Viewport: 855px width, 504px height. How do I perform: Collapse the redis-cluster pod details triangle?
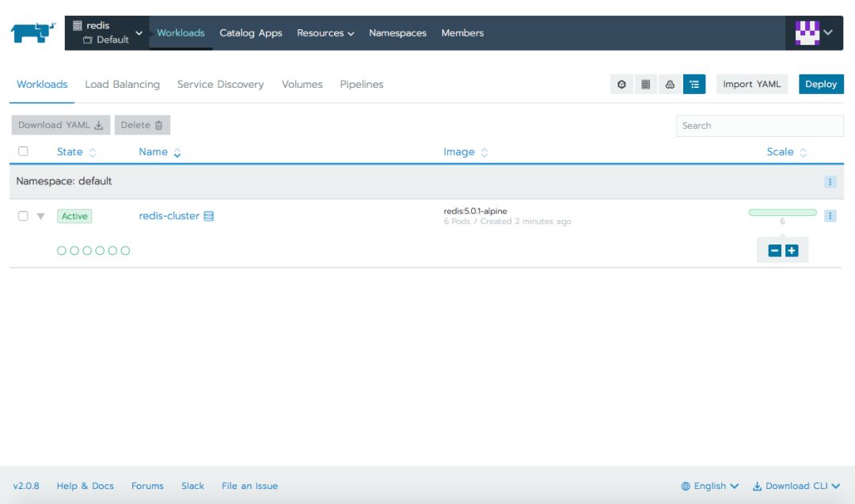pos(40,216)
